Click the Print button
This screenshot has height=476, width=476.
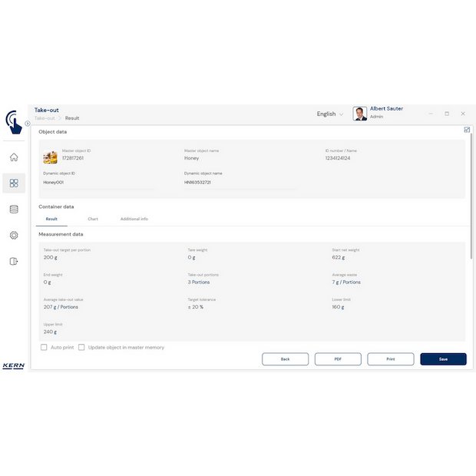tap(390, 359)
